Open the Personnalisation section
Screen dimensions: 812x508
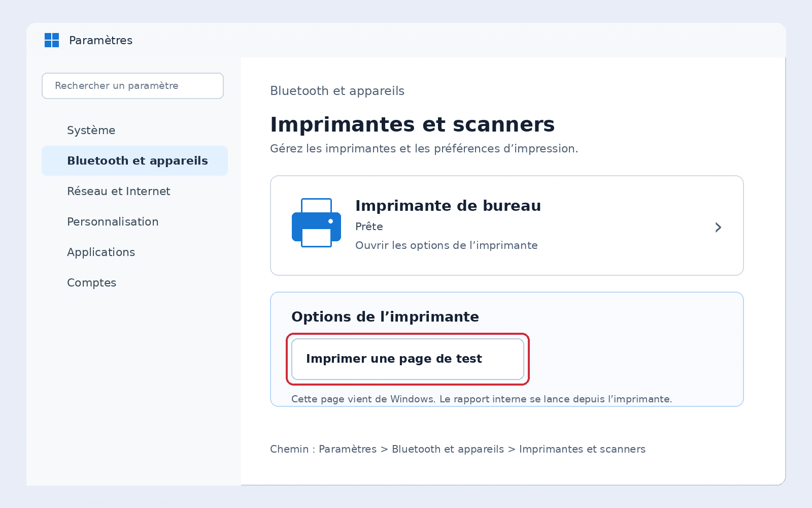(134, 221)
